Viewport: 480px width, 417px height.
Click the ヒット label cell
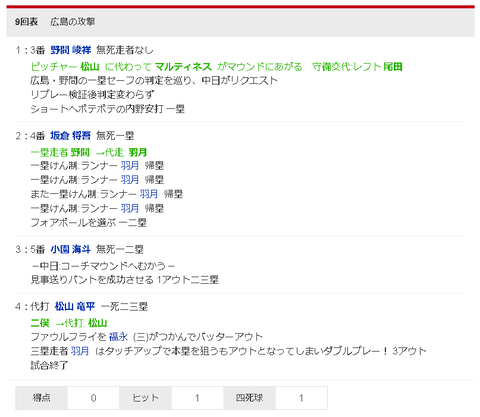click(145, 398)
